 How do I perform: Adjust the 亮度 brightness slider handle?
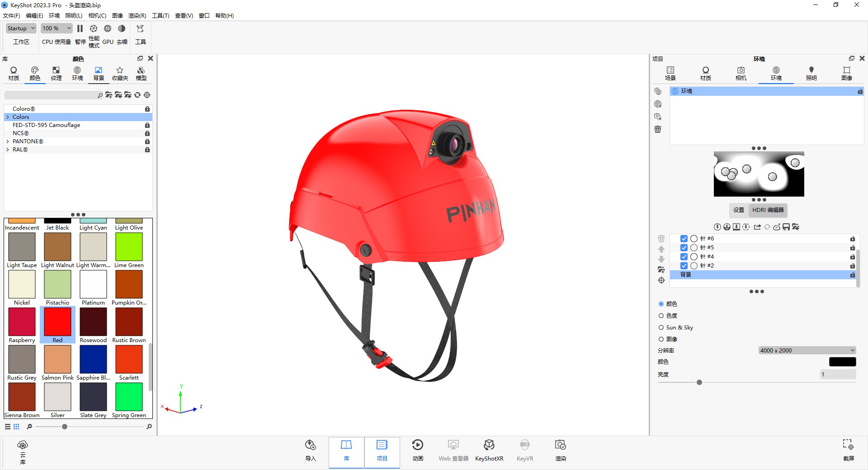[x=699, y=382]
